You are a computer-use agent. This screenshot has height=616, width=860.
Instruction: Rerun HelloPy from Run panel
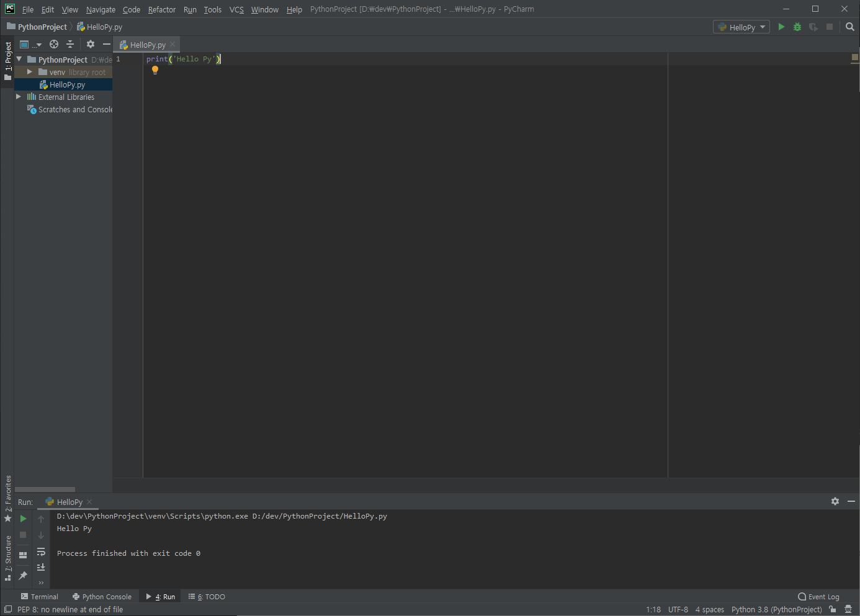click(23, 519)
